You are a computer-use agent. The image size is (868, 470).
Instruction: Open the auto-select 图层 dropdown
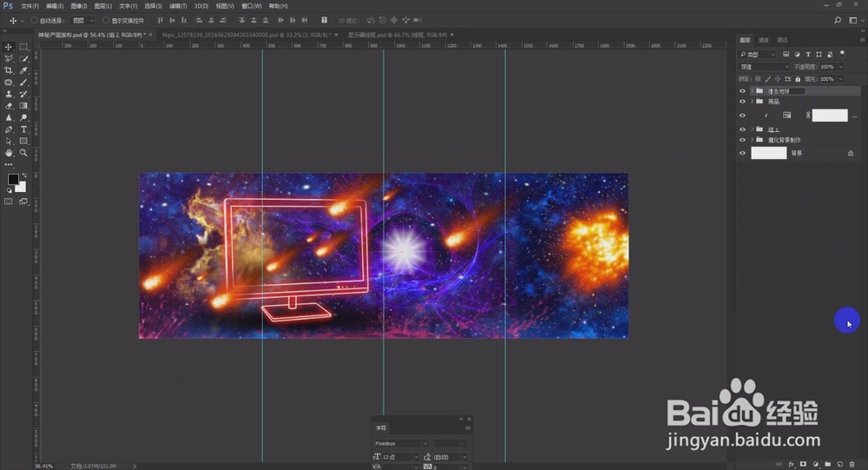pos(83,21)
